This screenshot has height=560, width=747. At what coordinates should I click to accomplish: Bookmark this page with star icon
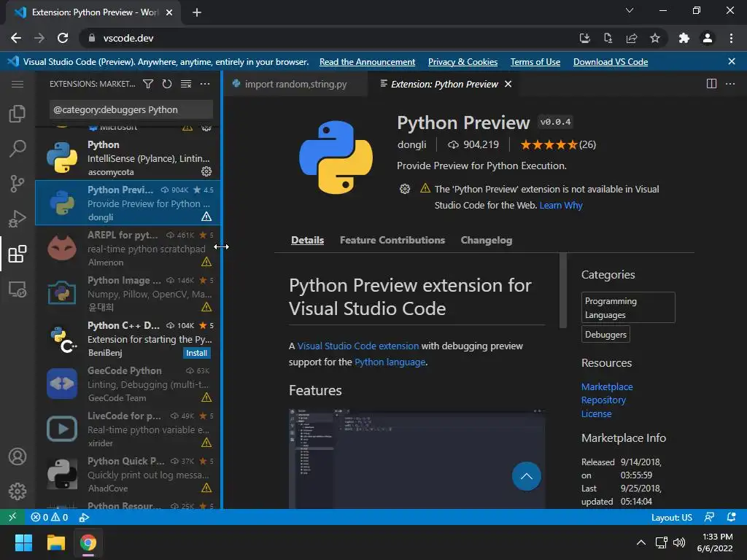click(x=655, y=38)
